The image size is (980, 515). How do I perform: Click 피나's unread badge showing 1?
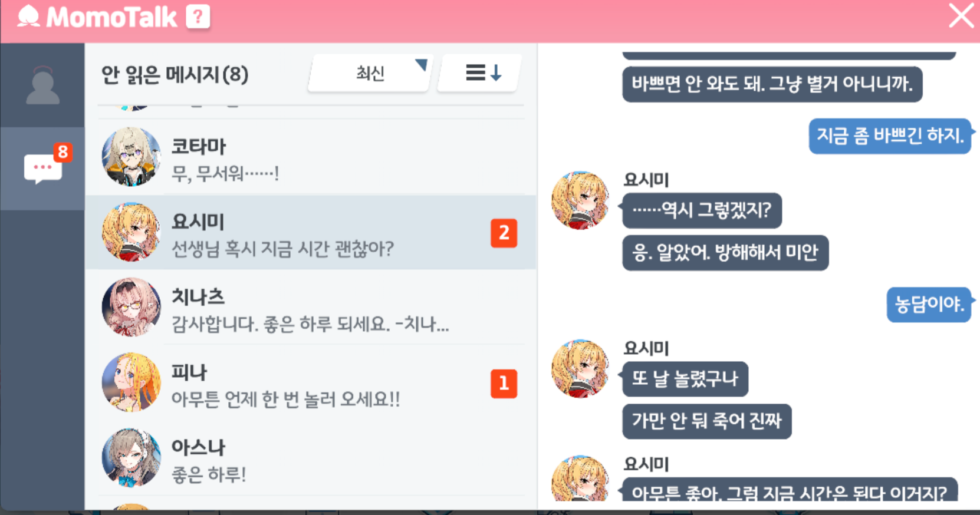click(504, 384)
